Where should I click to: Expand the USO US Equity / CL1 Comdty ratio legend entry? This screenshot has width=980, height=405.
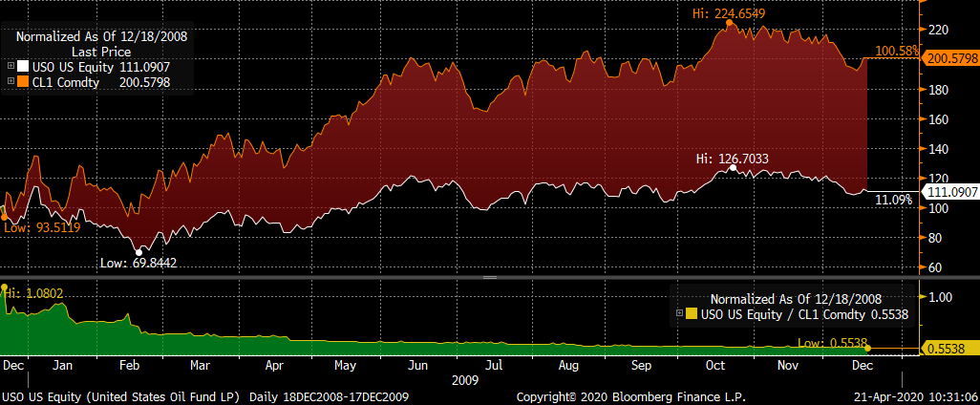coord(679,314)
